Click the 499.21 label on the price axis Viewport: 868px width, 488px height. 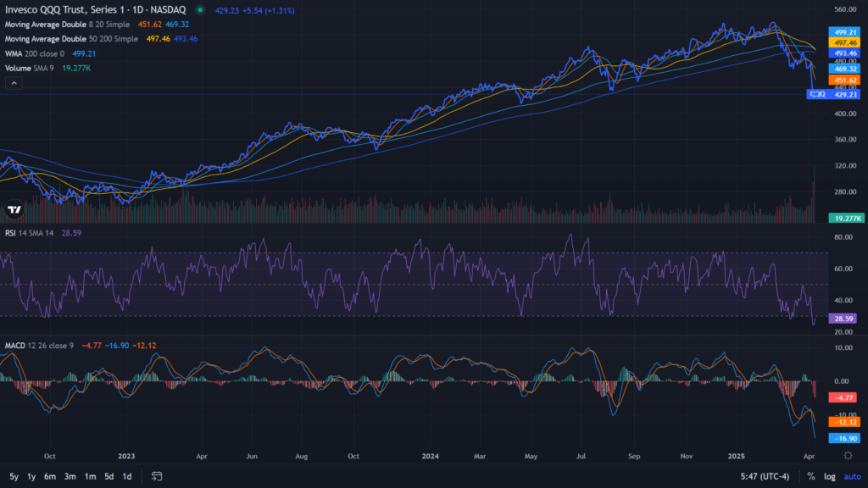tap(845, 32)
